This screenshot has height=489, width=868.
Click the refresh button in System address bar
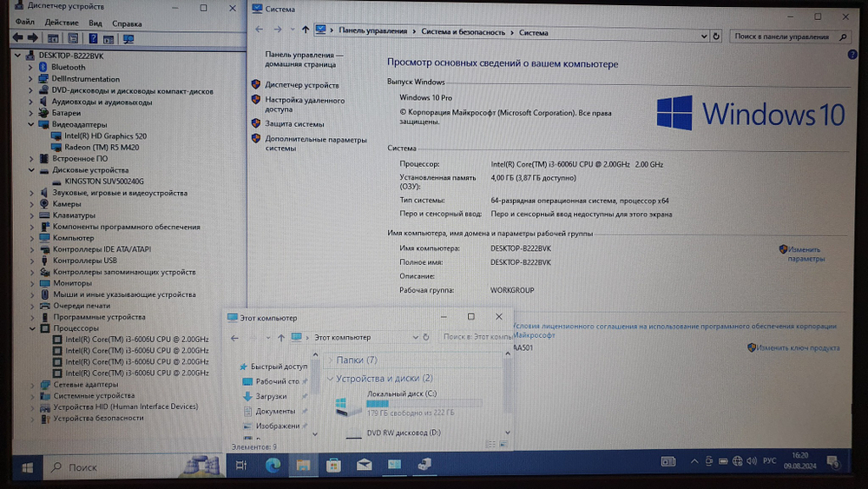(x=716, y=36)
